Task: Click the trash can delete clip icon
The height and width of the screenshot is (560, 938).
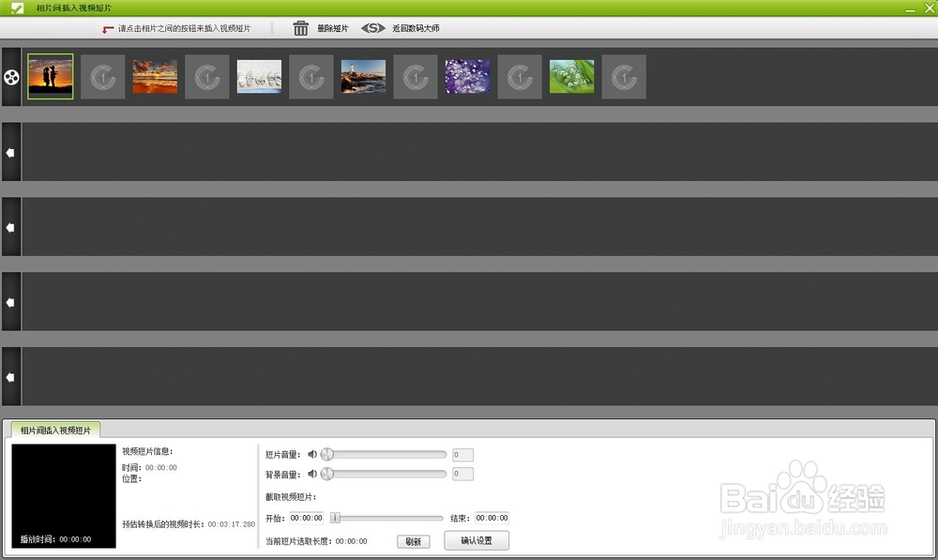Action: [x=300, y=28]
